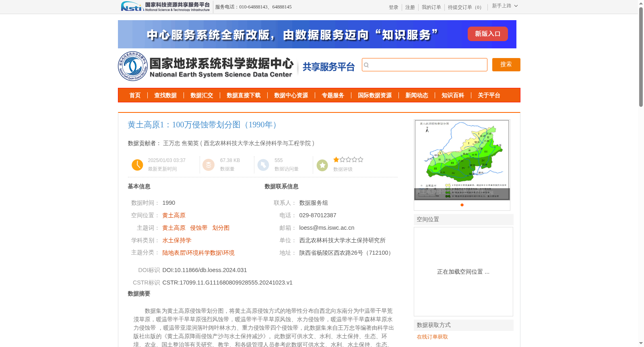Click the 黄土高原 subject keyword link

point(174,228)
